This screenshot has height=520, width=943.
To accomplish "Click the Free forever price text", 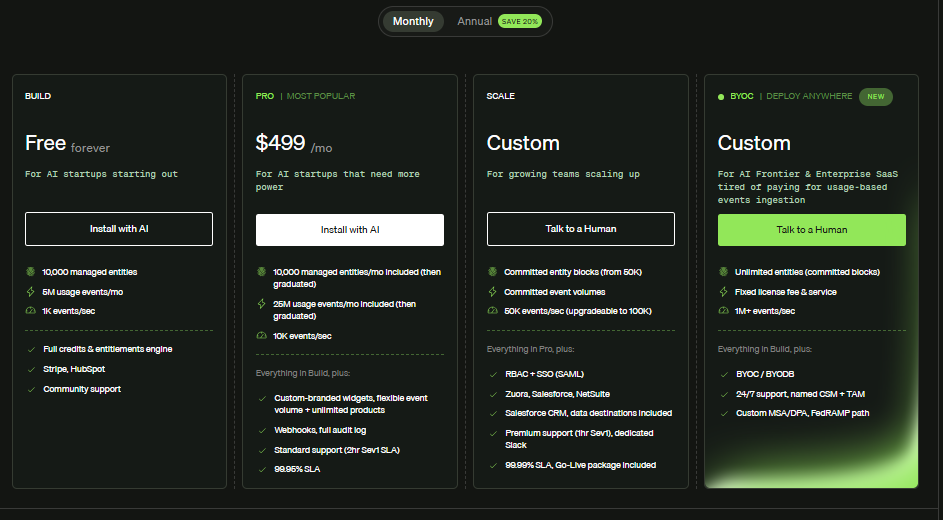I will pyautogui.click(x=67, y=144).
